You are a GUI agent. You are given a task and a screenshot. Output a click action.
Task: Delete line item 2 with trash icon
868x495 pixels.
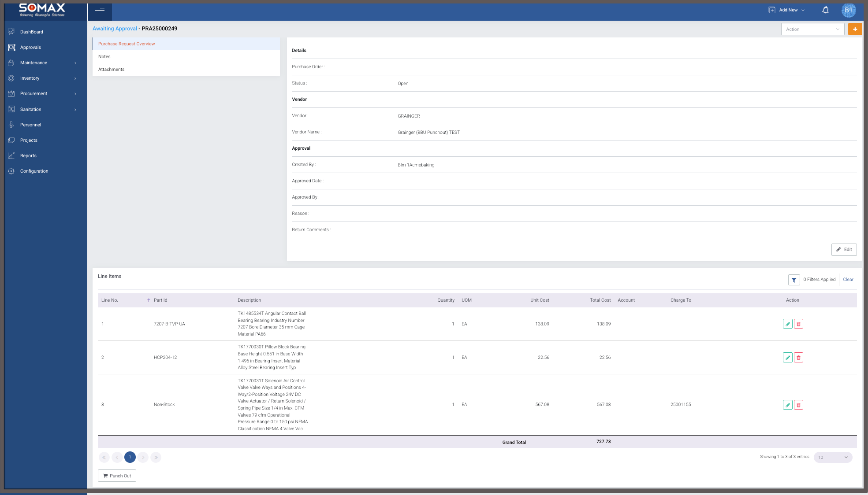pyautogui.click(x=798, y=358)
